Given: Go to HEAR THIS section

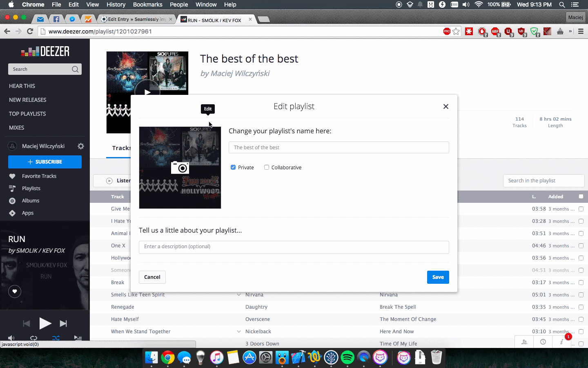Looking at the screenshot, I should [x=22, y=86].
